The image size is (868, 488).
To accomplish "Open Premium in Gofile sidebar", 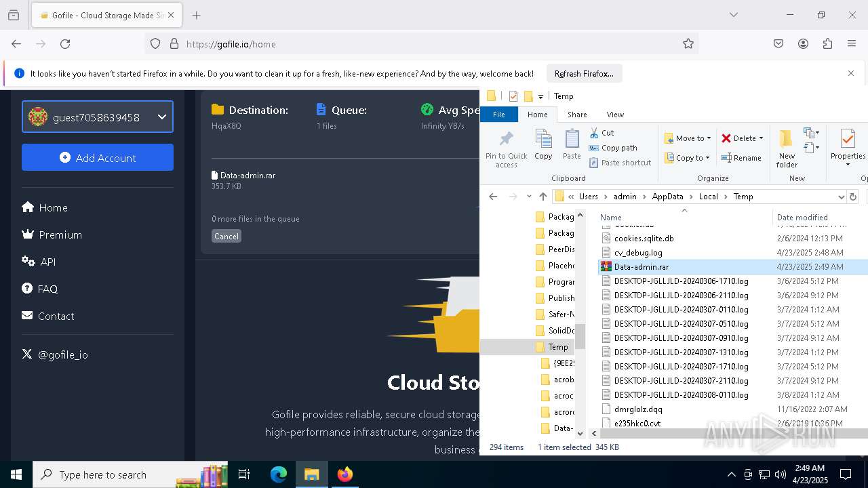I will (52, 235).
